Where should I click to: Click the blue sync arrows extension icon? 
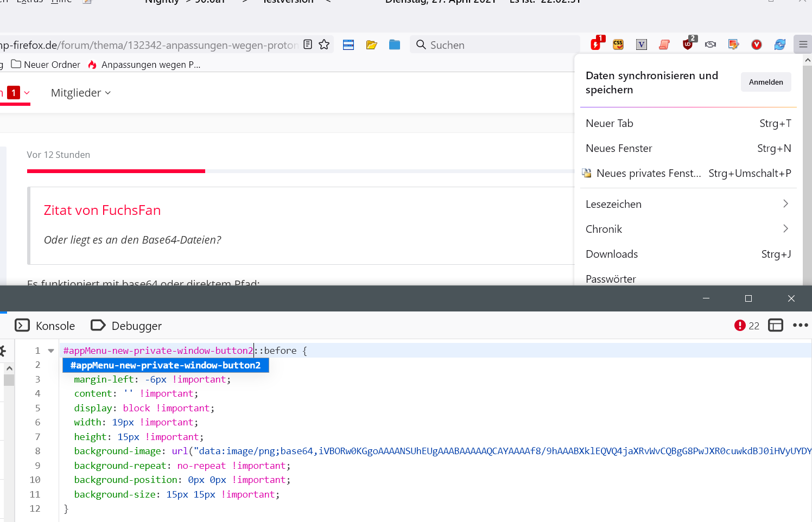point(780,44)
